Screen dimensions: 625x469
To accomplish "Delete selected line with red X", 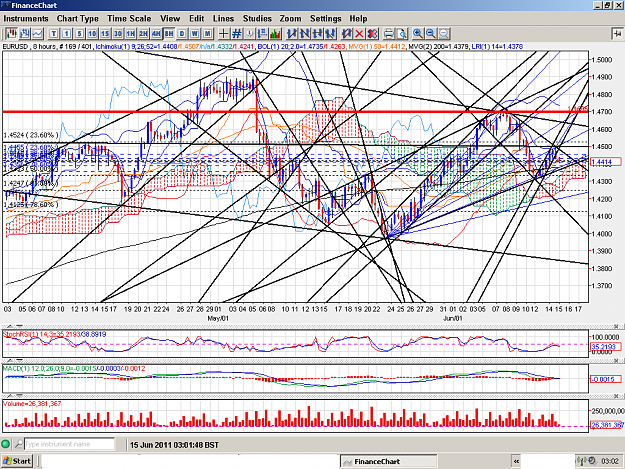I will point(359,33).
